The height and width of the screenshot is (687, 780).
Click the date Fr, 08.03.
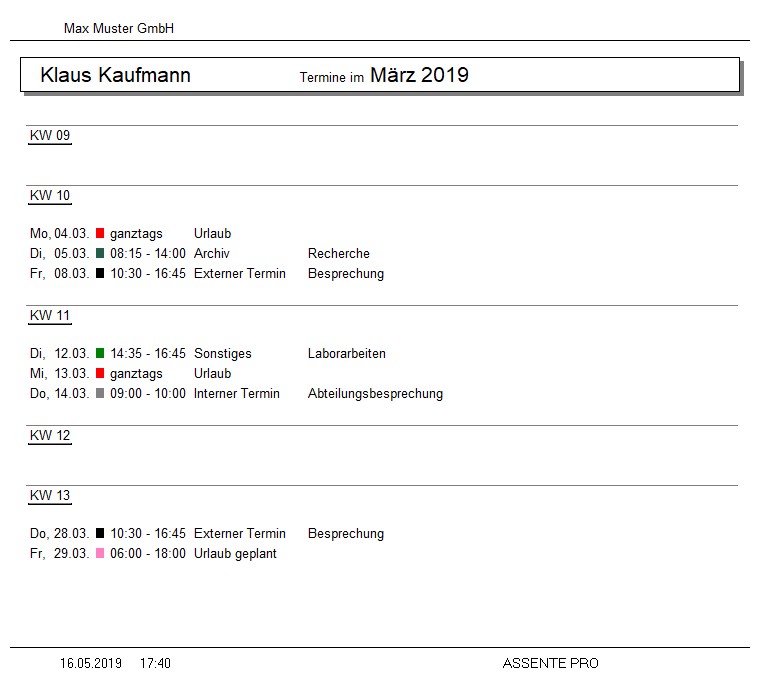60,273
